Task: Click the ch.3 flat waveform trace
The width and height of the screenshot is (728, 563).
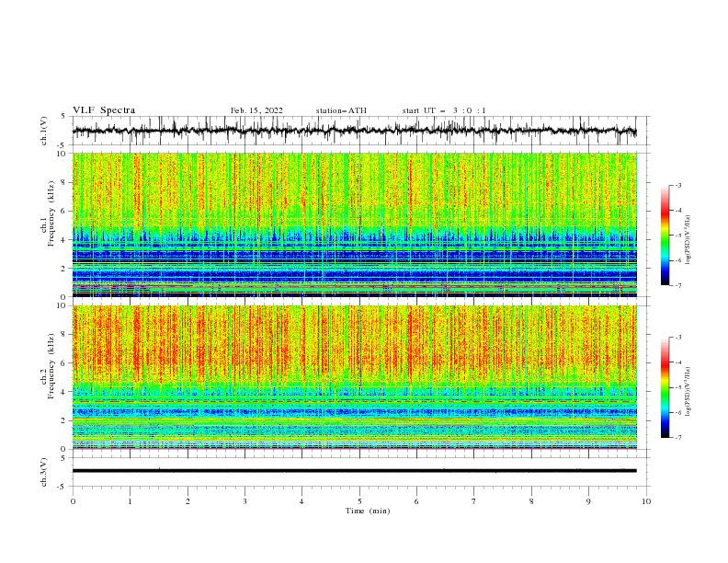Action: [354, 471]
